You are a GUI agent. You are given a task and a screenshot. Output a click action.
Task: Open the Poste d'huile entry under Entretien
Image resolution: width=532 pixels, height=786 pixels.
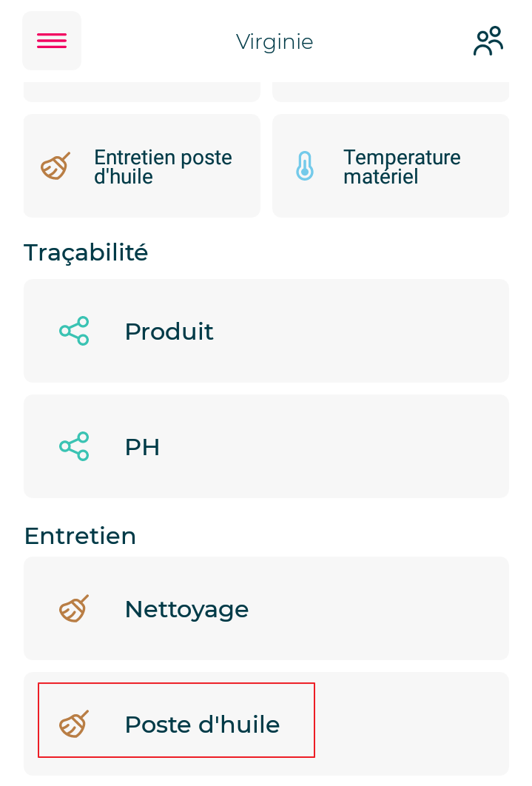click(x=202, y=725)
